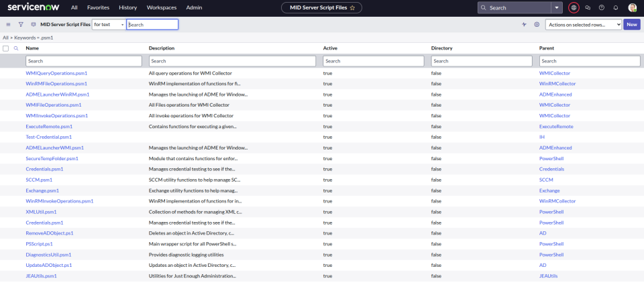
Task: Open the 'for text' search field dropdown
Action: 109,25
